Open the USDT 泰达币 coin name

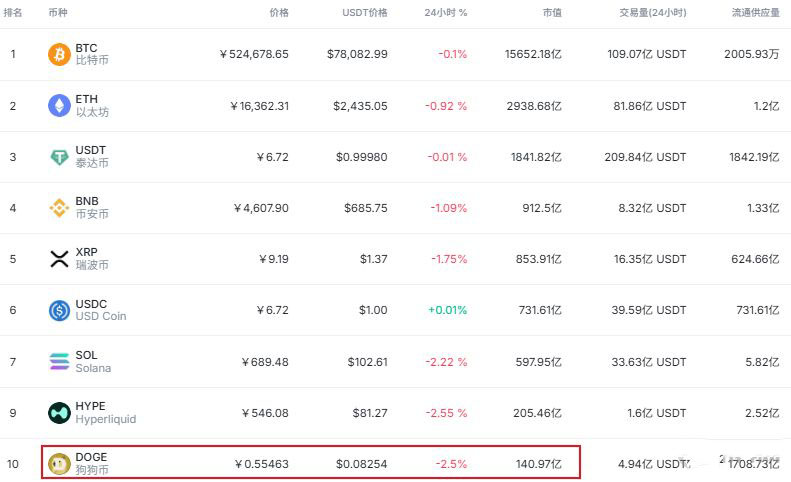92,156
